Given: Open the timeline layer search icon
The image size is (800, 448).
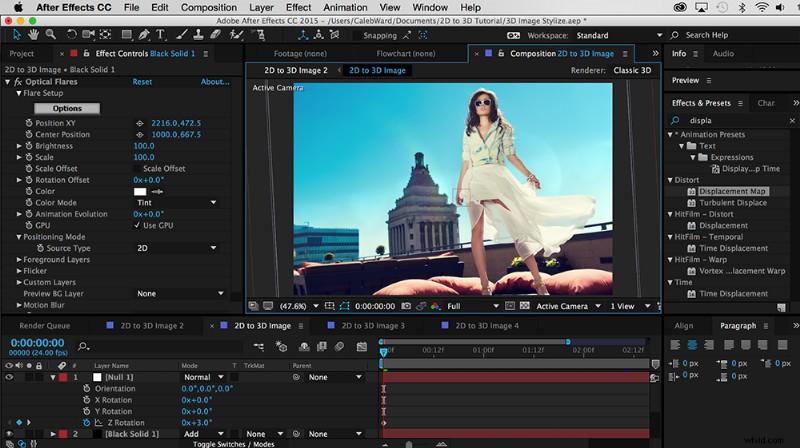Looking at the screenshot, I should [x=83, y=346].
